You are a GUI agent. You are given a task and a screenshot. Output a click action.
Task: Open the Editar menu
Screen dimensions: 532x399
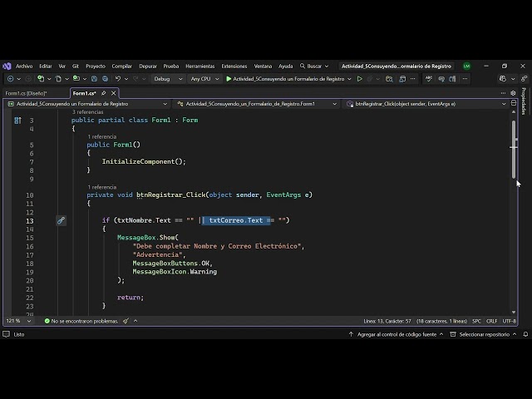pos(46,66)
